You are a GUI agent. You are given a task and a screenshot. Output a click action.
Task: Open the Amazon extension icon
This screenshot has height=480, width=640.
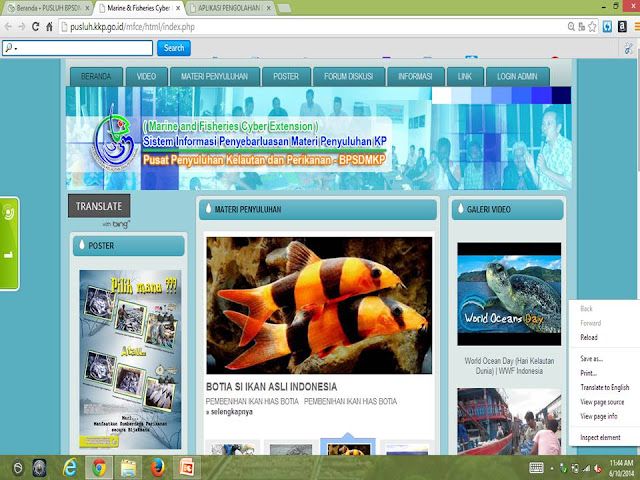622,27
